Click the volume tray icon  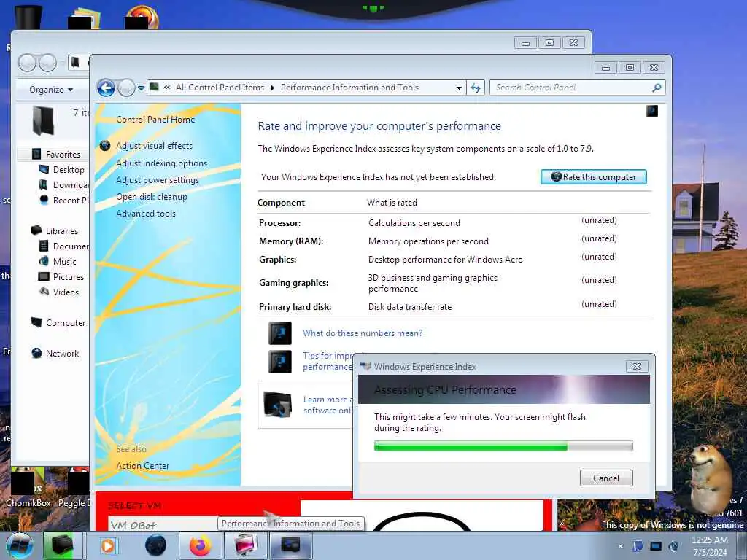click(x=673, y=546)
